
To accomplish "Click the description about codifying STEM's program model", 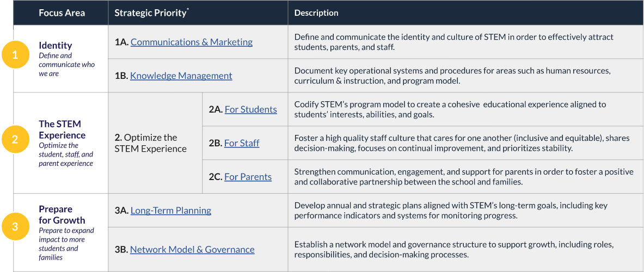I will [450, 109].
